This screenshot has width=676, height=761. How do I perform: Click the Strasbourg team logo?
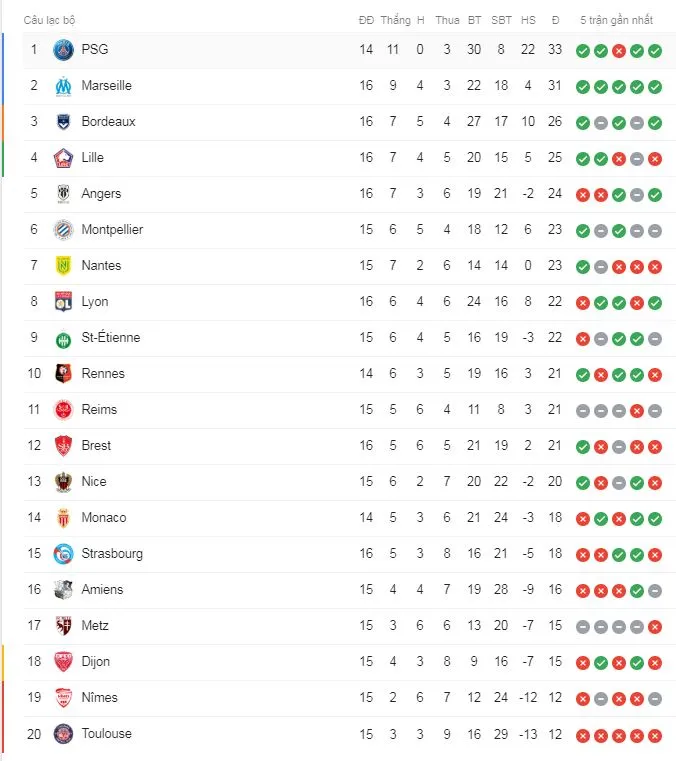[64, 553]
